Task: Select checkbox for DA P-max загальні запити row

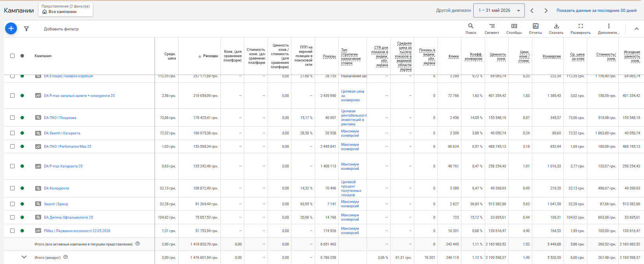Action: click(12, 95)
